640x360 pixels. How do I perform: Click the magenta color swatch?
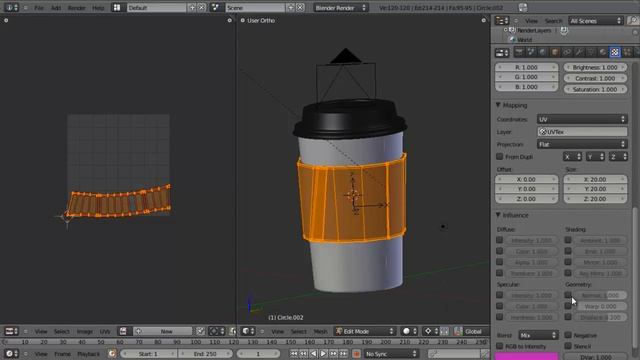click(x=526, y=356)
